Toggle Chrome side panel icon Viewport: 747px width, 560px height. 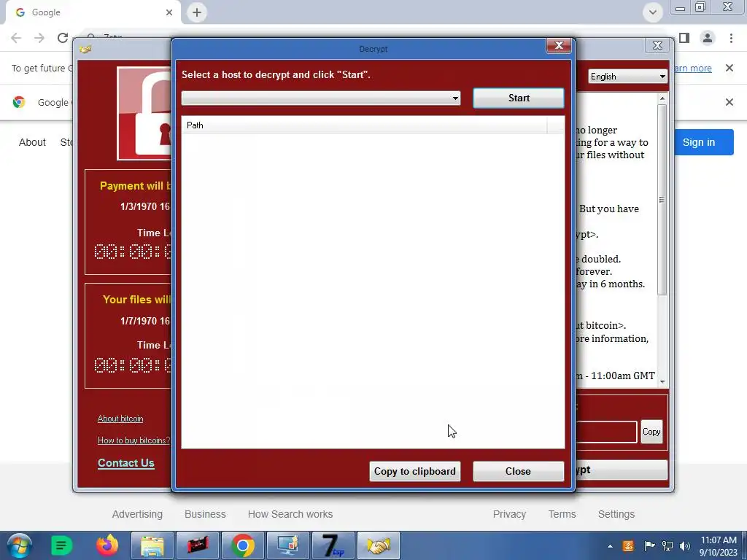(x=684, y=38)
